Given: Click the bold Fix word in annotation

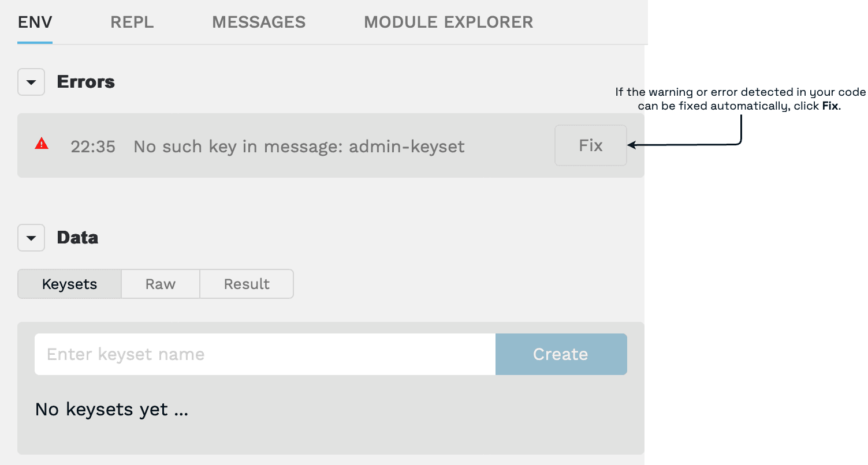Looking at the screenshot, I should (830, 106).
